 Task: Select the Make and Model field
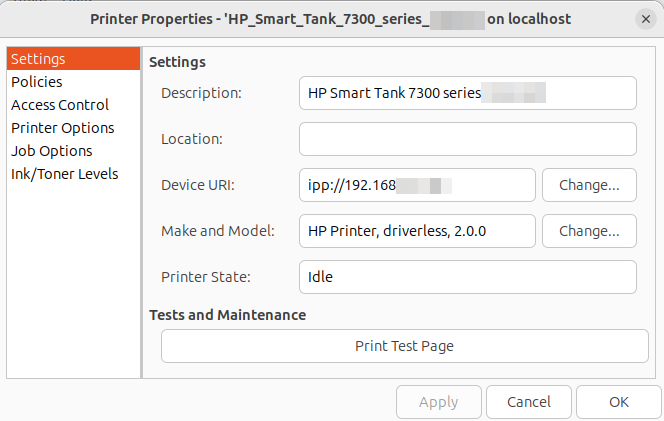click(417, 231)
